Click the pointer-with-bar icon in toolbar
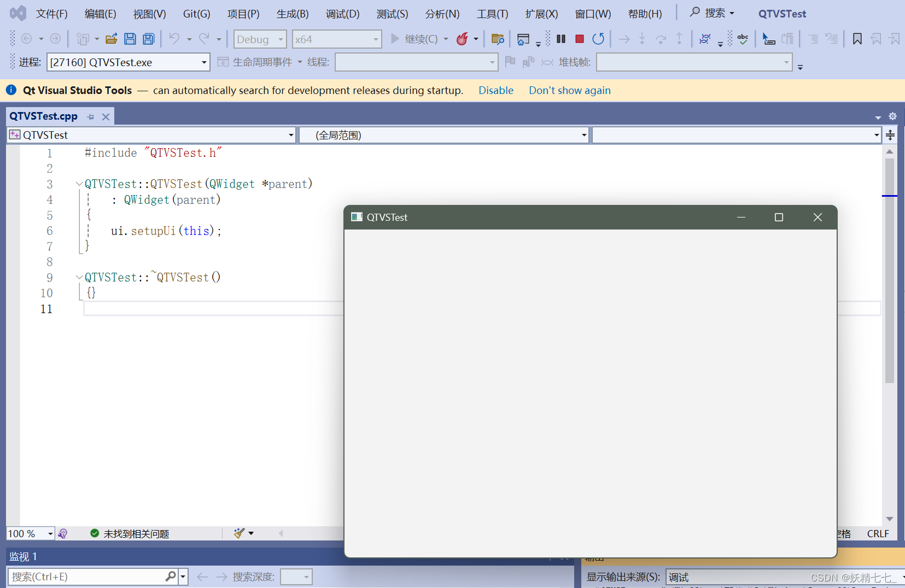The width and height of the screenshot is (905, 588). pyautogui.click(x=768, y=39)
